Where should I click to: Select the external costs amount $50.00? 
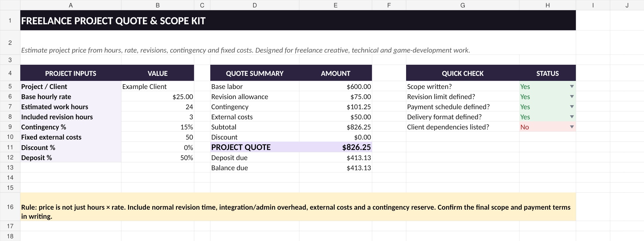click(x=336, y=117)
